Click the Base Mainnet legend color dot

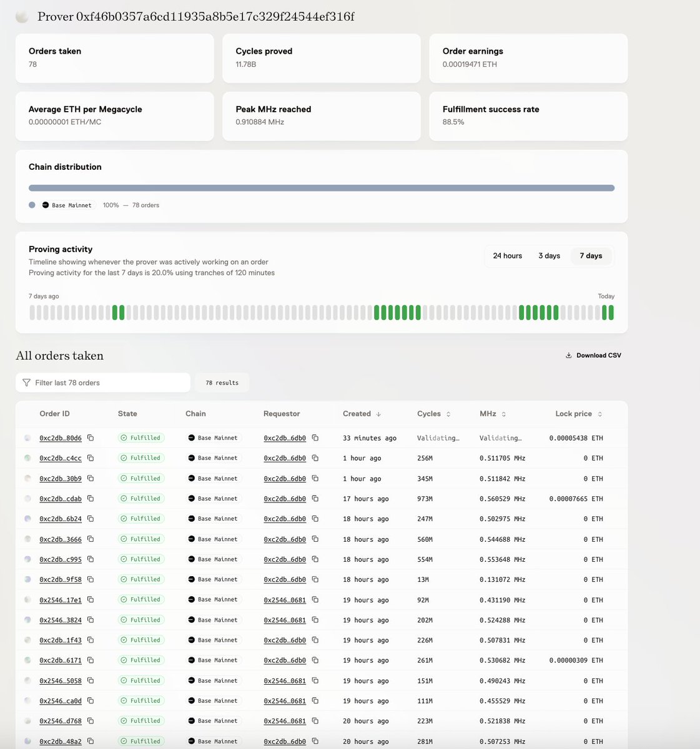(32, 205)
